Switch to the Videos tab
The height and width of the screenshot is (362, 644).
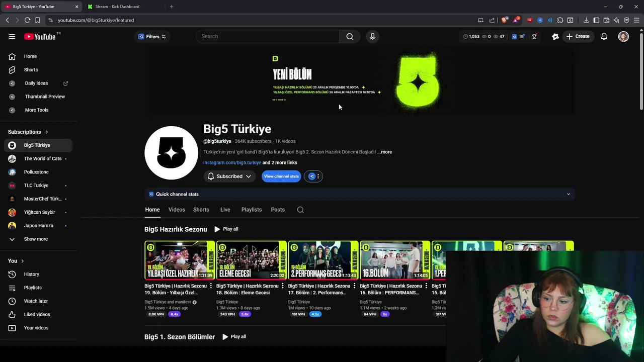coord(177,210)
